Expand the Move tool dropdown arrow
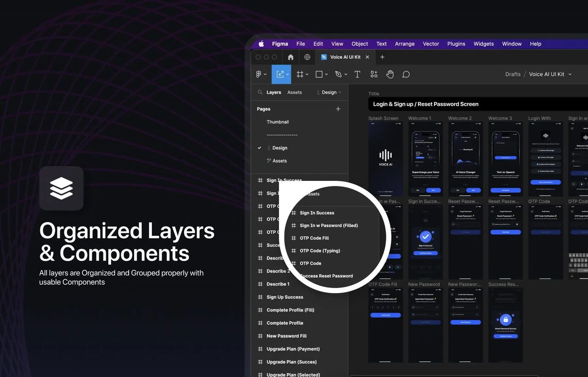 point(288,74)
